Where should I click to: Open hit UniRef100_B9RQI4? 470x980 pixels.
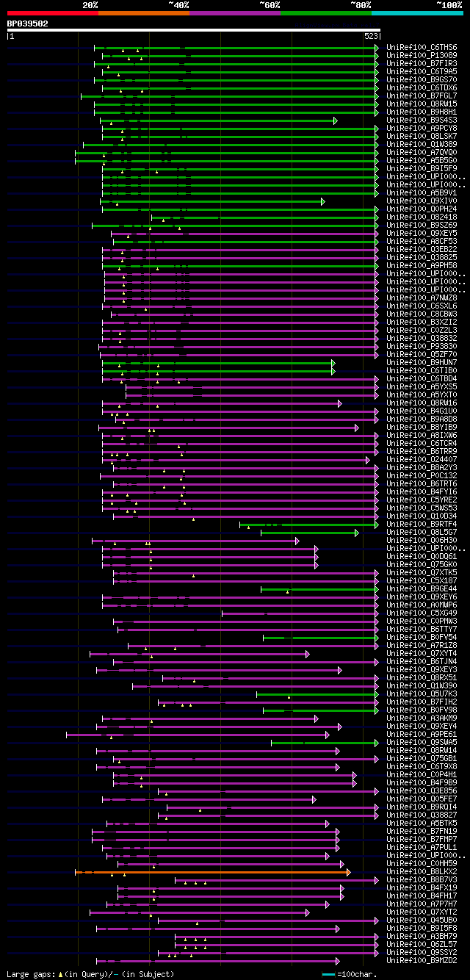click(x=422, y=807)
